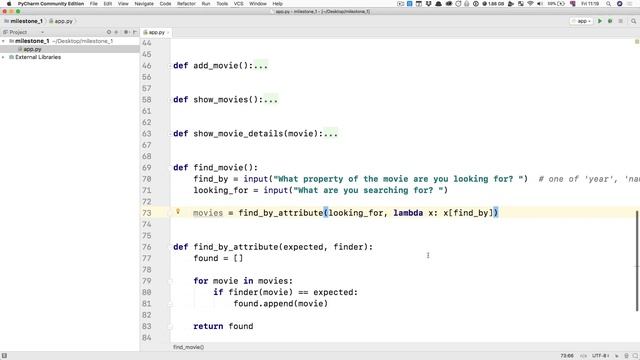Viewport: 640px width, 360px height.
Task: Open the Edit menu
Action: pos(108,4)
